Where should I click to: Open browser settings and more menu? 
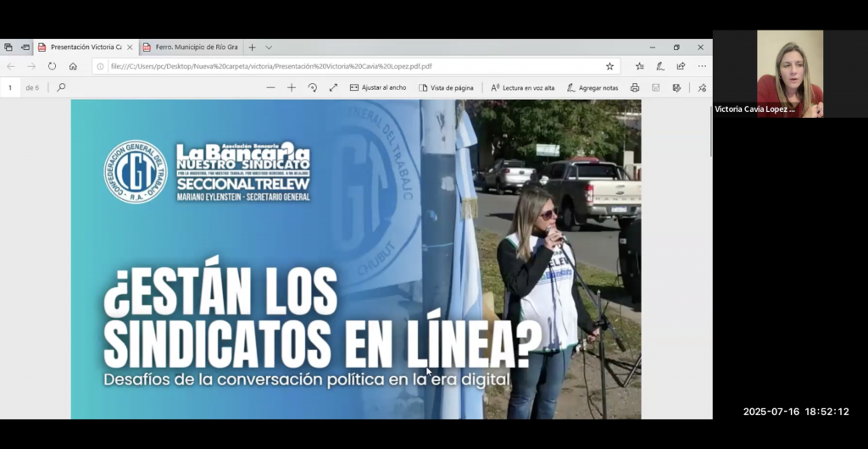coord(702,66)
